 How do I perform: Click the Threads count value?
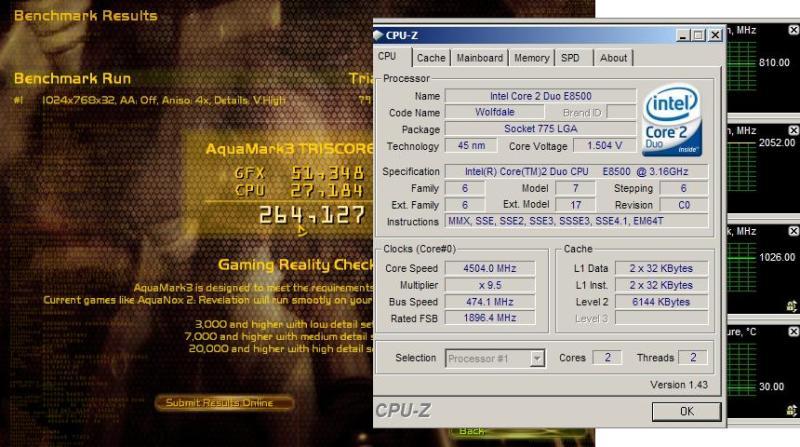[x=693, y=358]
